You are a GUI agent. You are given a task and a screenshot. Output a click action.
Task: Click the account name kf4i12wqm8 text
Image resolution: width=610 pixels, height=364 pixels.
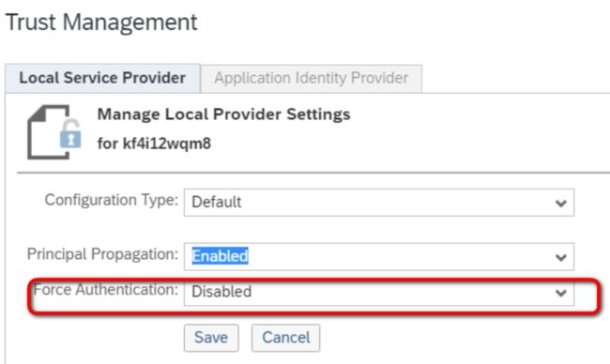point(167,144)
